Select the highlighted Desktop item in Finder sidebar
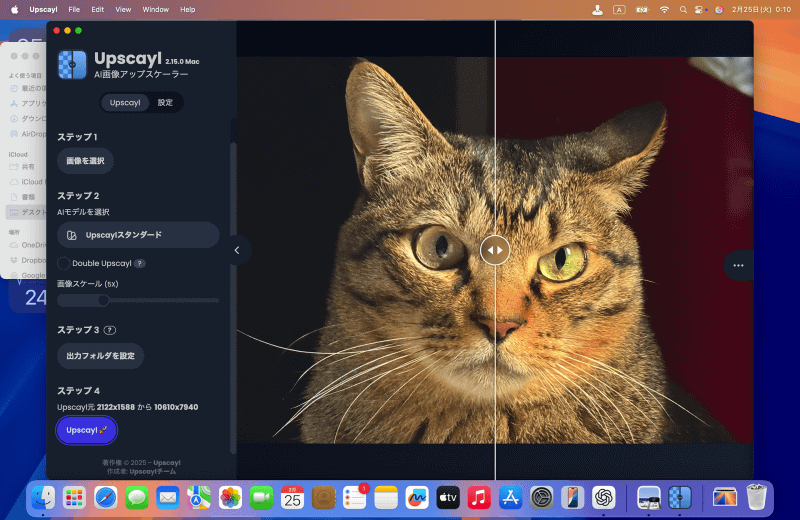This screenshot has width=800, height=520. [26, 212]
